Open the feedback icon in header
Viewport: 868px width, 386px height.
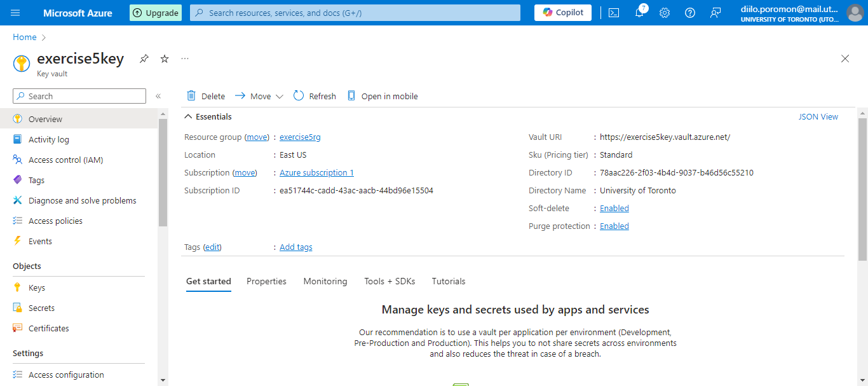[x=715, y=13]
